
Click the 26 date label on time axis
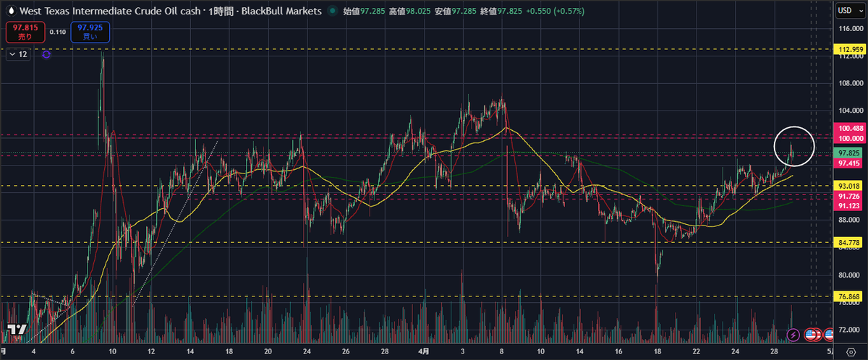[346, 351]
